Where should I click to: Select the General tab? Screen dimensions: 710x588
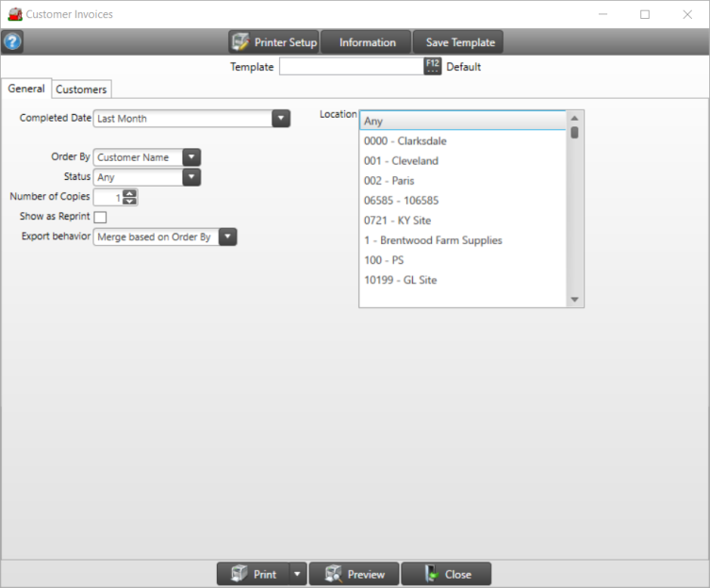click(x=26, y=89)
